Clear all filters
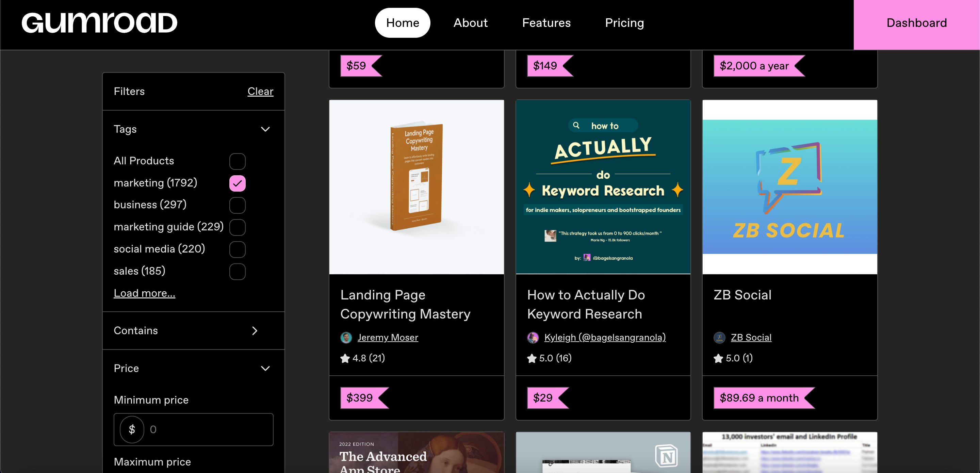This screenshot has width=980, height=473. point(260,91)
